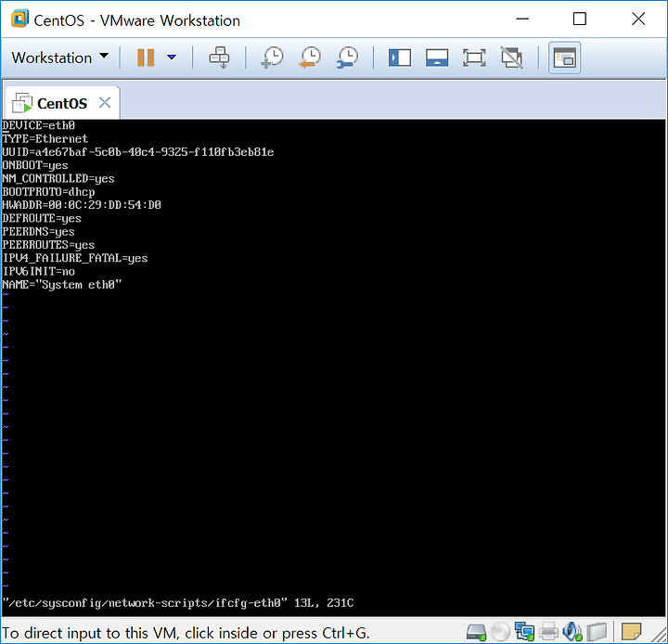668x644 pixels.
Task: Click the IPV4_FAILURE_FATAL=yes line
Action: point(75,258)
